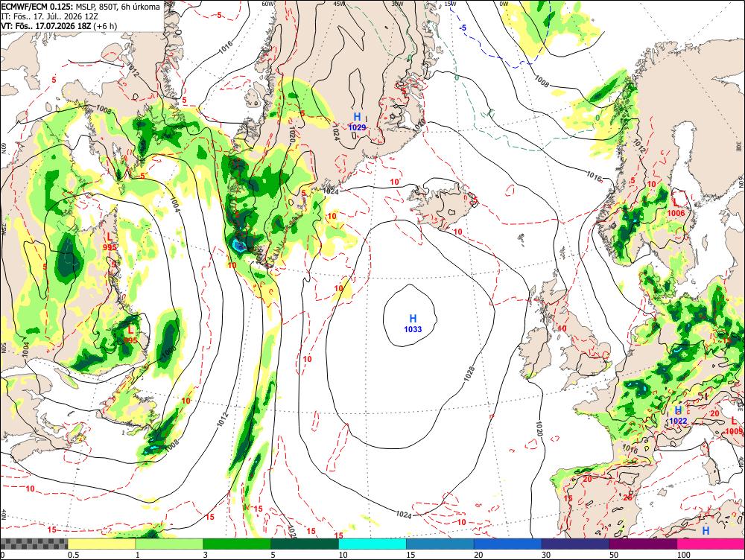The height and width of the screenshot is (560, 745).
Task: Click the blue '-5' isotherm label
Action: point(463,28)
